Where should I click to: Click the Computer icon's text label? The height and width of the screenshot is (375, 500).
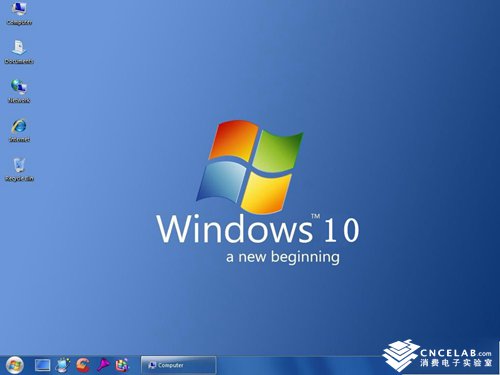click(19, 23)
